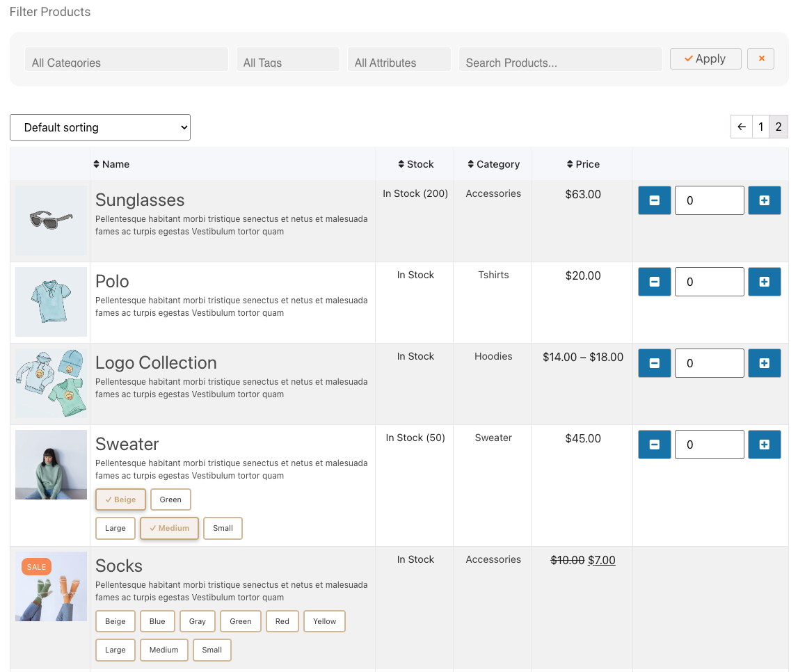Click the orange X reset filter button
This screenshot has height=672, width=798.
point(760,59)
